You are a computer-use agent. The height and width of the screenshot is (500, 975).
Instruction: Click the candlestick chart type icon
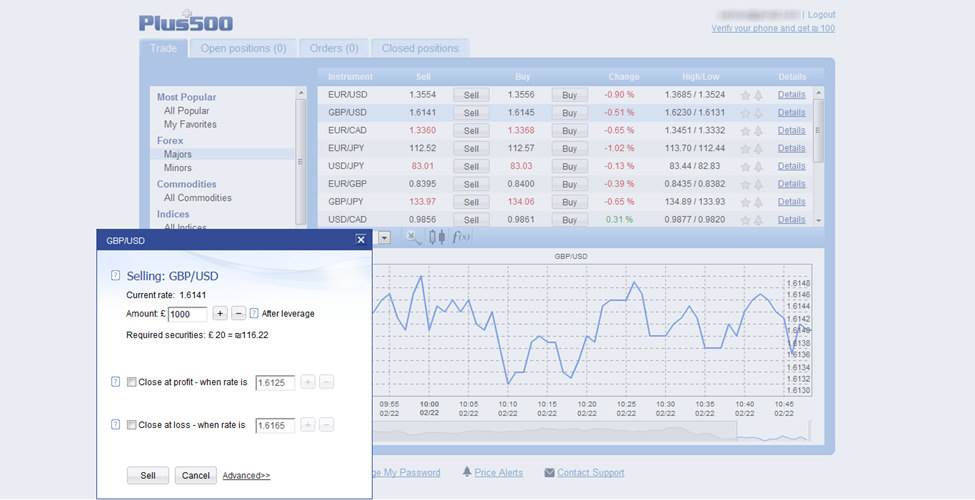pyautogui.click(x=436, y=237)
